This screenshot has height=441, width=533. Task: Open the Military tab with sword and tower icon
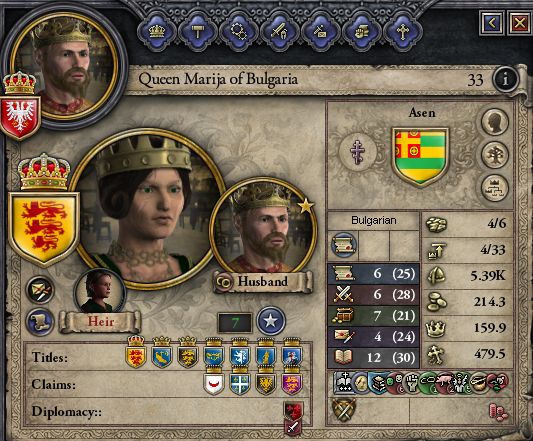pos(279,32)
